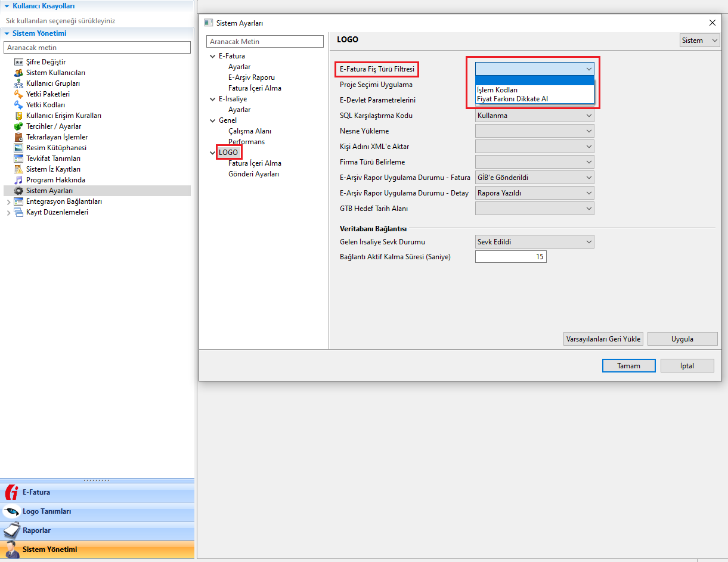Expand the Entegrasyon Bağlantıları tree node
This screenshot has height=562, width=728.
click(x=8, y=202)
